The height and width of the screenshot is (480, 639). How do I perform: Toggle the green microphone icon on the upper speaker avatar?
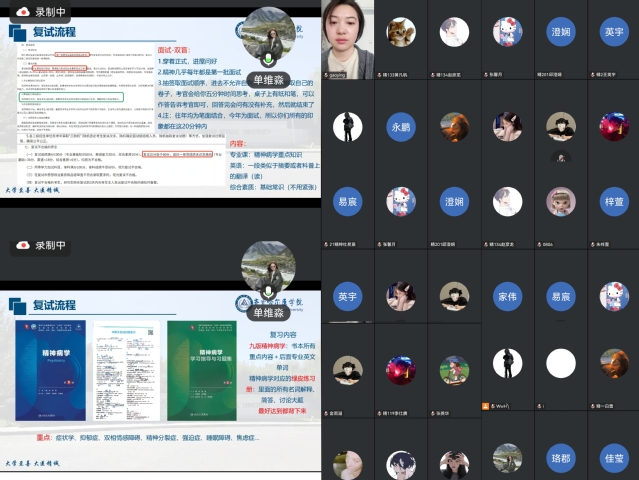268,60
